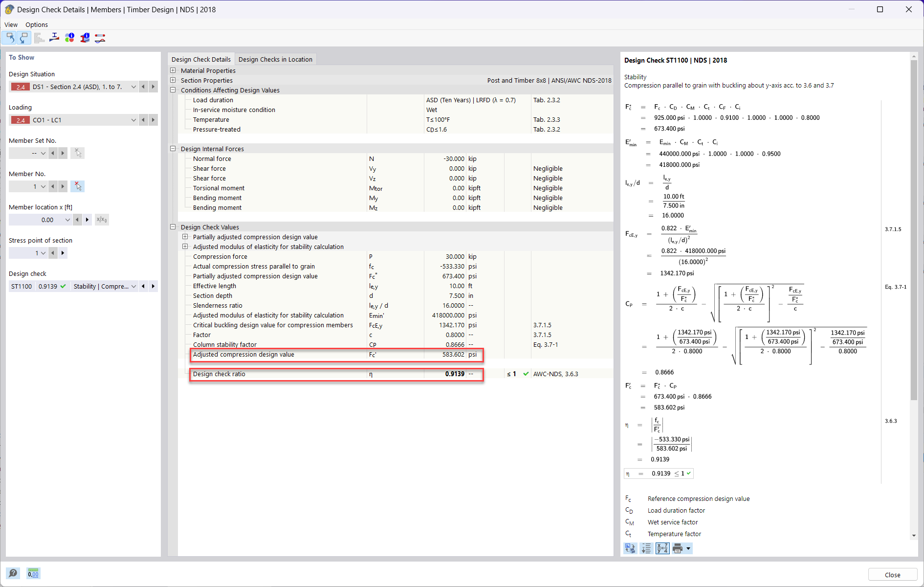This screenshot has height=587, width=924.
Task: Click the Close button
Action: 892,574
